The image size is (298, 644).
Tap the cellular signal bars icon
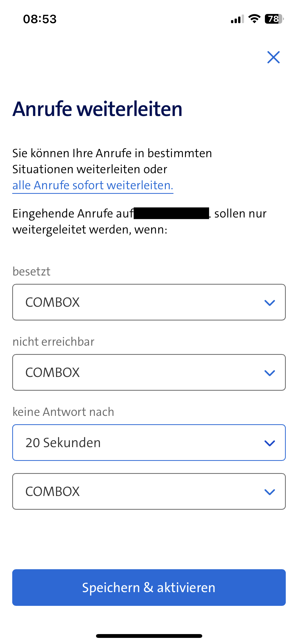tap(237, 19)
